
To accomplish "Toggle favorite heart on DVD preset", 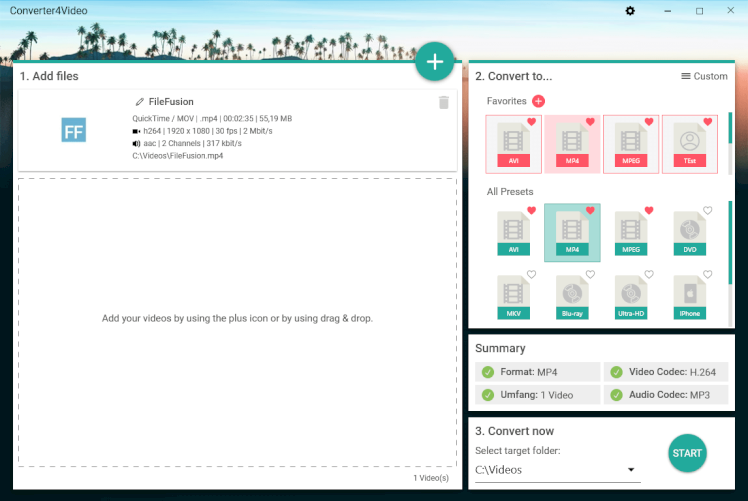I will coord(708,211).
